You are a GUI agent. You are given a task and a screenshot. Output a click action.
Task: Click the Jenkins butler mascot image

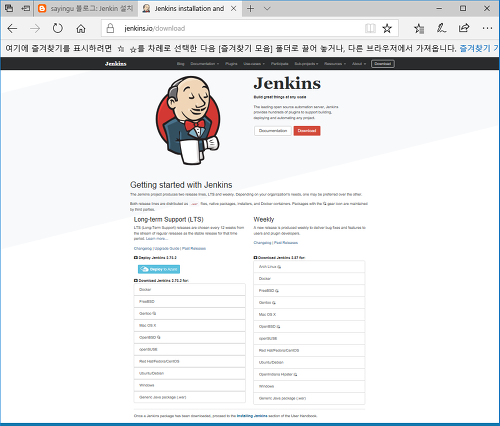click(189, 120)
